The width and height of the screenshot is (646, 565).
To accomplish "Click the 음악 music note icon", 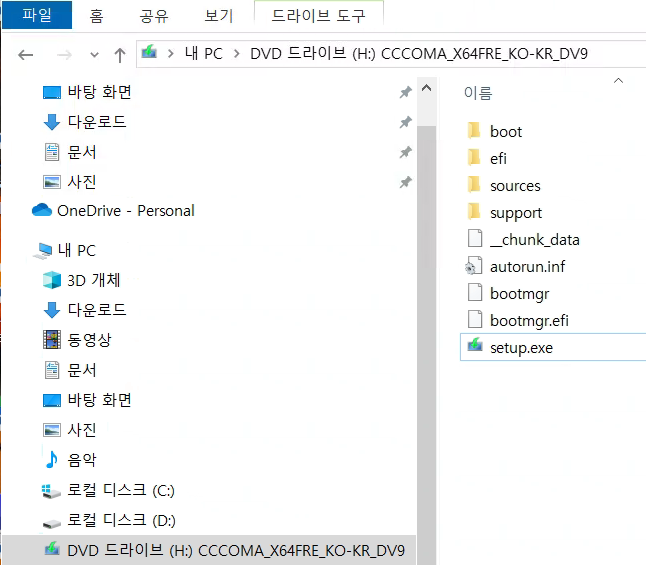I will [x=51, y=460].
